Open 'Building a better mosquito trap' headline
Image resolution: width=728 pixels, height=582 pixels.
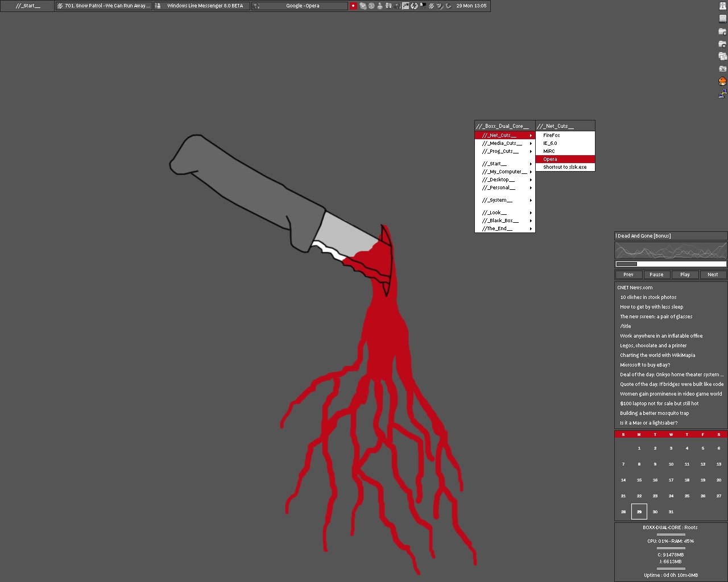pos(655,413)
